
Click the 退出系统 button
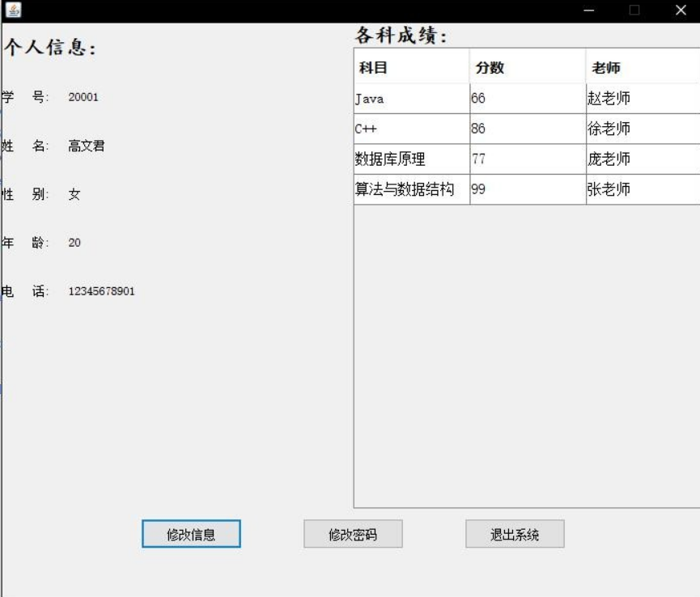tap(515, 534)
